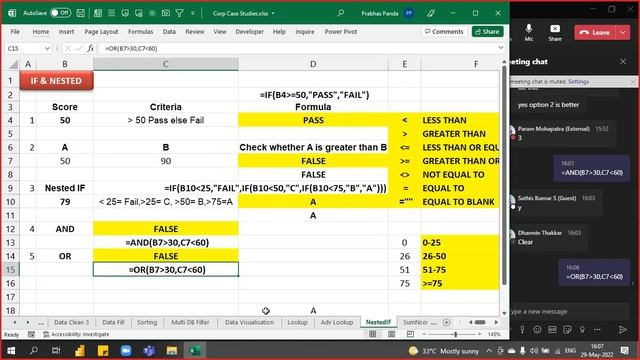The width and height of the screenshot is (640, 360).
Task: Switch to Page Break Preview in status bar
Action: pos(410,334)
